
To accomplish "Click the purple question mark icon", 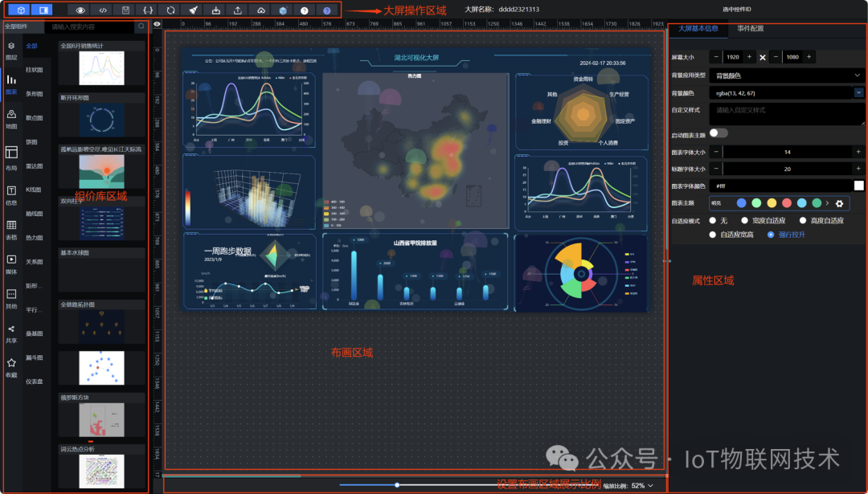I will 326,10.
